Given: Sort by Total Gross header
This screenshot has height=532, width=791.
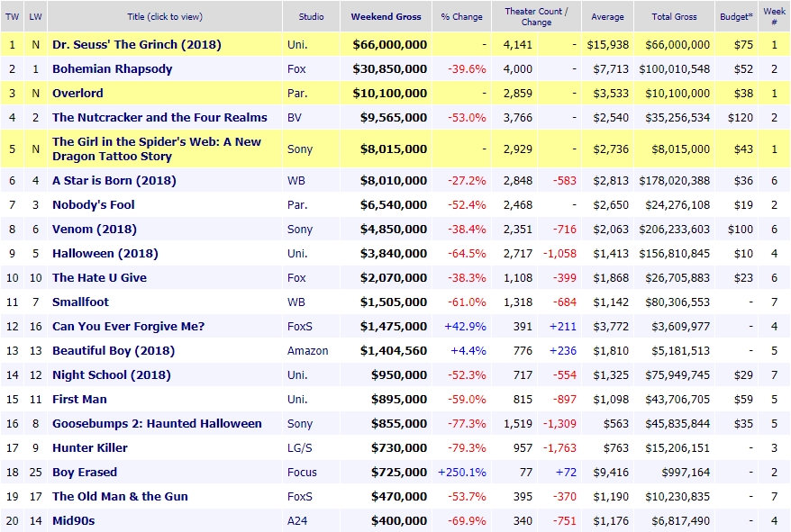Looking at the screenshot, I should tap(674, 16).
